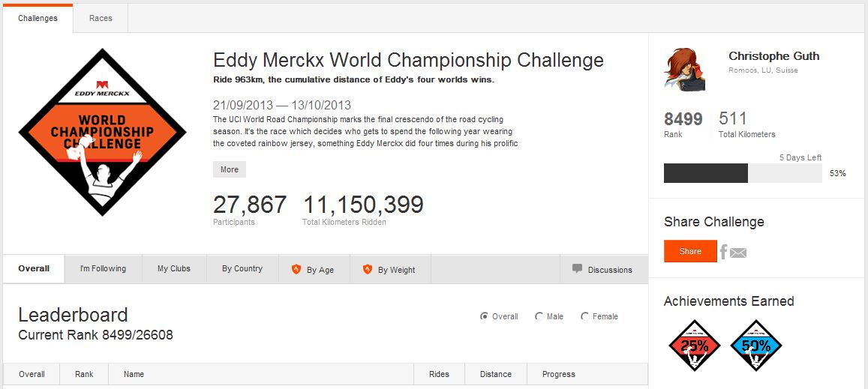Click the Facebook share icon
The height and width of the screenshot is (389, 868).
pyautogui.click(x=724, y=252)
